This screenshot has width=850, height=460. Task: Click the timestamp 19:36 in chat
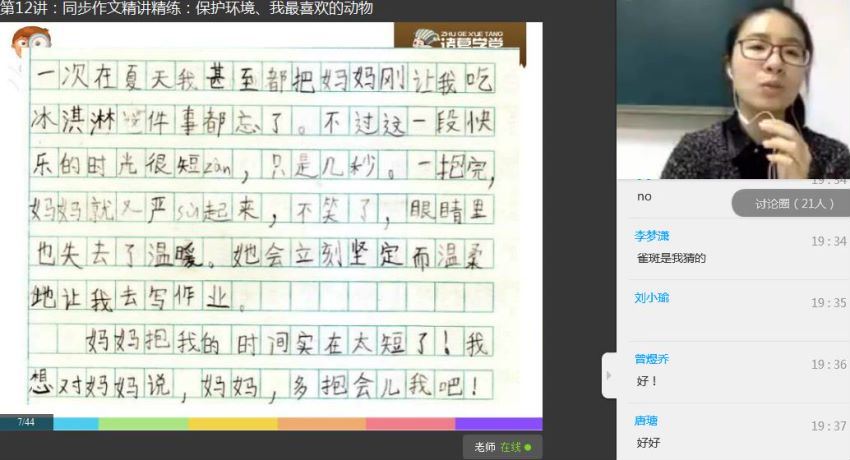pyautogui.click(x=828, y=365)
